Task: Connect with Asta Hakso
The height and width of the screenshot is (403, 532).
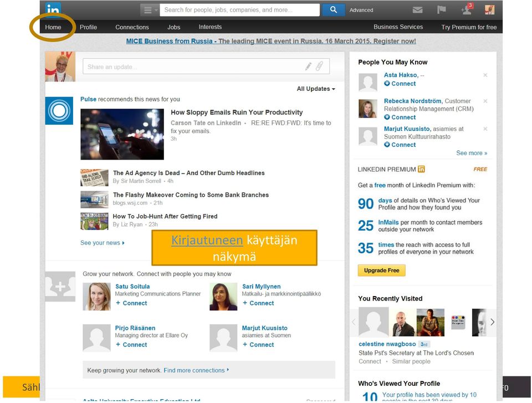Action: tap(400, 84)
